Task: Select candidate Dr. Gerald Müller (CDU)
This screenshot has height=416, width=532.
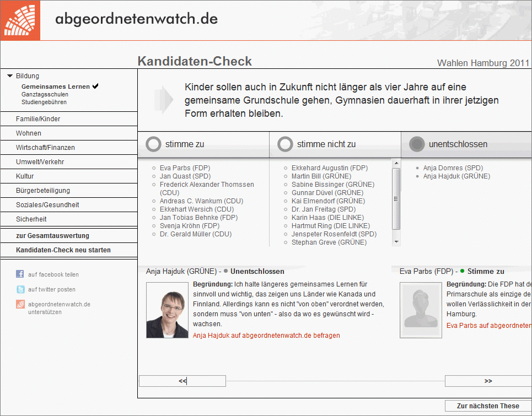Action: [196, 234]
